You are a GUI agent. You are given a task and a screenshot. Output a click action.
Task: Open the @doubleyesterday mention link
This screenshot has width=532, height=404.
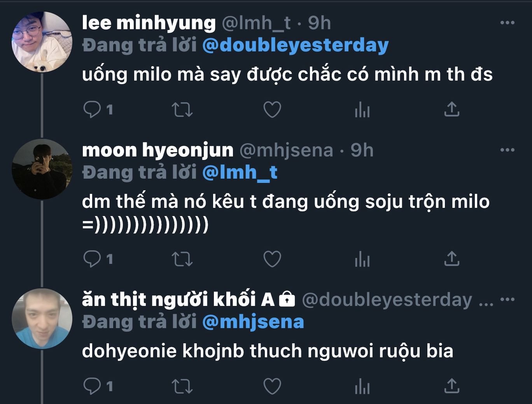tap(296, 46)
